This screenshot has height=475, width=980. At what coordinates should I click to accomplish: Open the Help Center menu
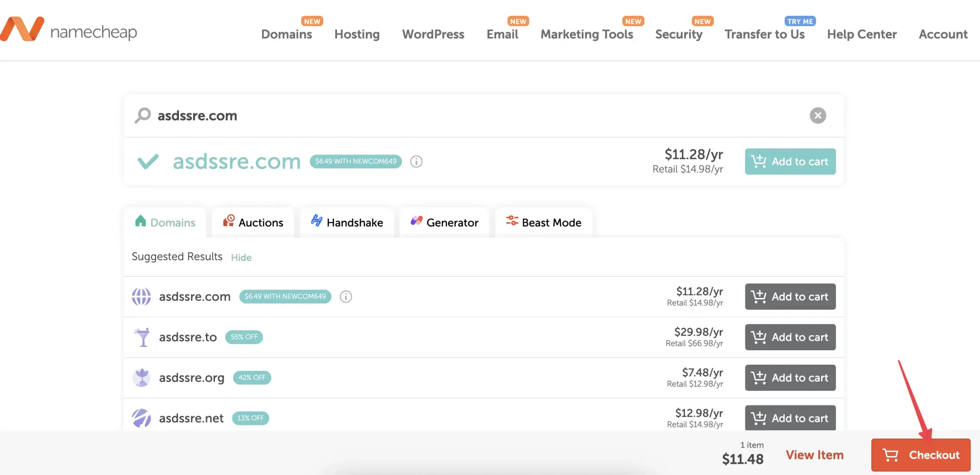tap(862, 34)
